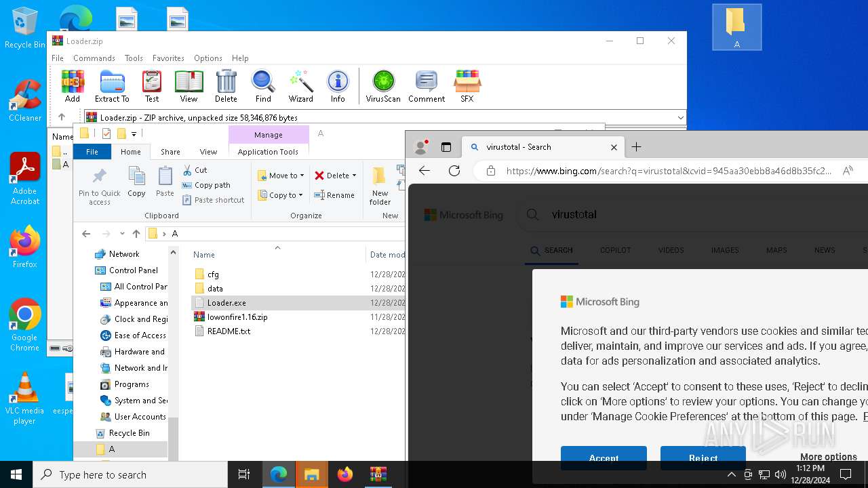The width and height of the screenshot is (868, 488).
Task: Click the Test icon in WinRAR
Action: (152, 86)
